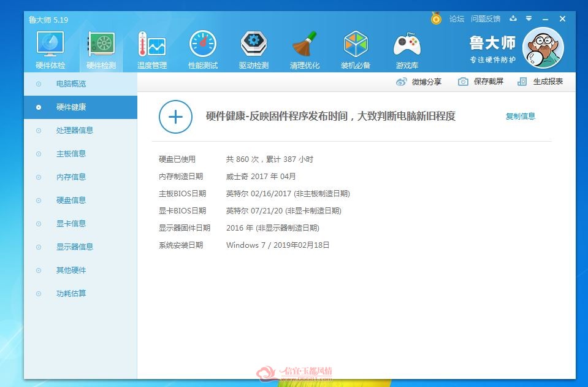The height and width of the screenshot is (387, 588).
Task: Select 功耗估算 power estimate
Action: (x=80, y=293)
